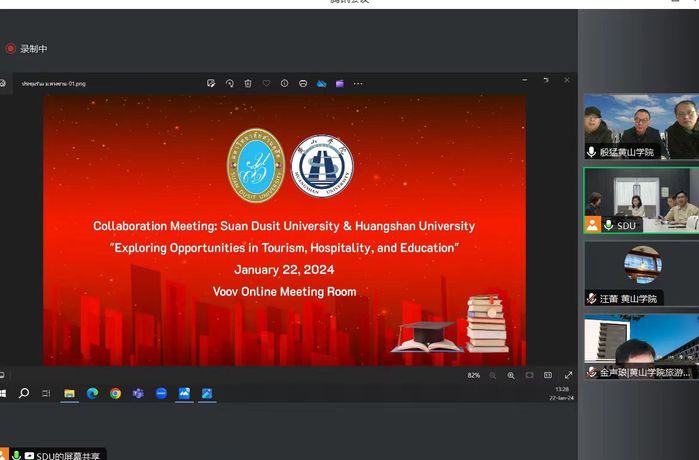Click the OneDrive cloud icon in the toolbar
The height and width of the screenshot is (460, 699).
click(321, 83)
